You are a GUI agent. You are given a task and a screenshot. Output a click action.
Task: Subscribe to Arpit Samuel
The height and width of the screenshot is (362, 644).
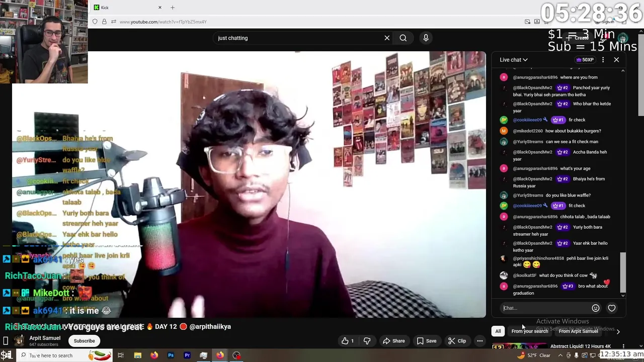click(x=84, y=341)
